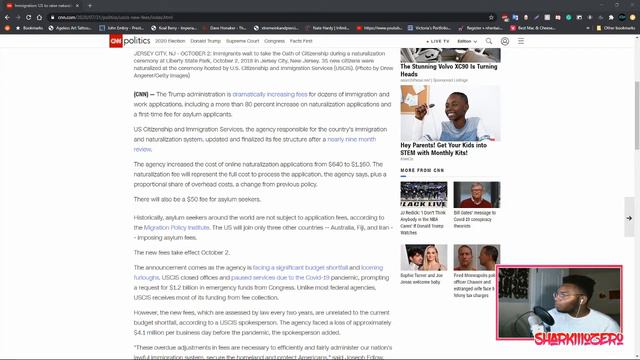Click the address bar URL field
640x360 pixels.
(269, 18)
